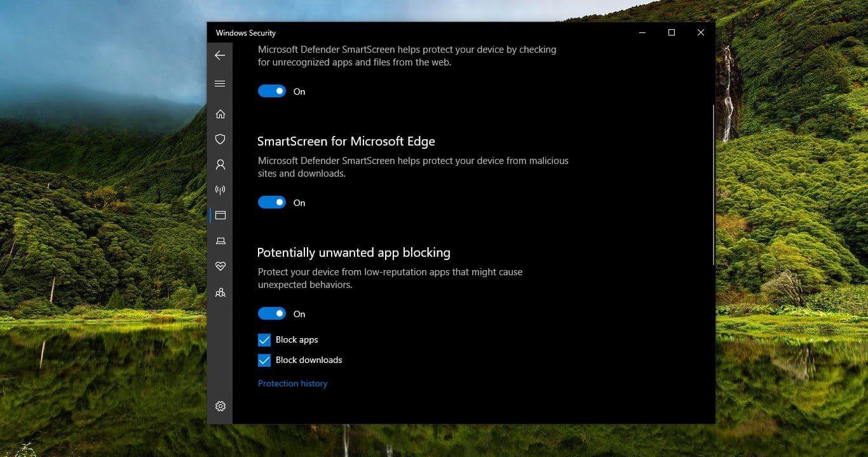This screenshot has width=868, height=457.
Task: Toggle SmartScreen for Microsoft Edge switch
Action: 272,203
